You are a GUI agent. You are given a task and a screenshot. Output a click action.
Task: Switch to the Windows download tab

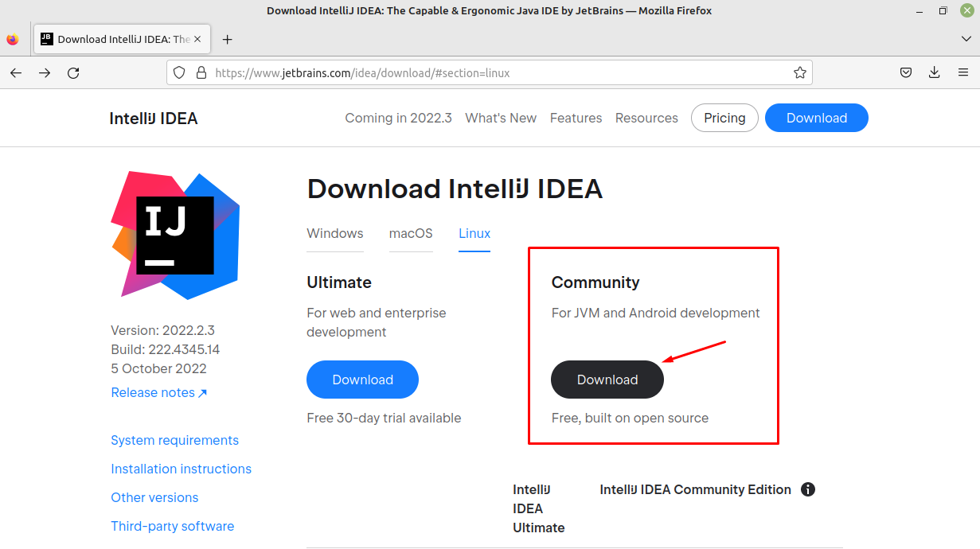(x=334, y=233)
